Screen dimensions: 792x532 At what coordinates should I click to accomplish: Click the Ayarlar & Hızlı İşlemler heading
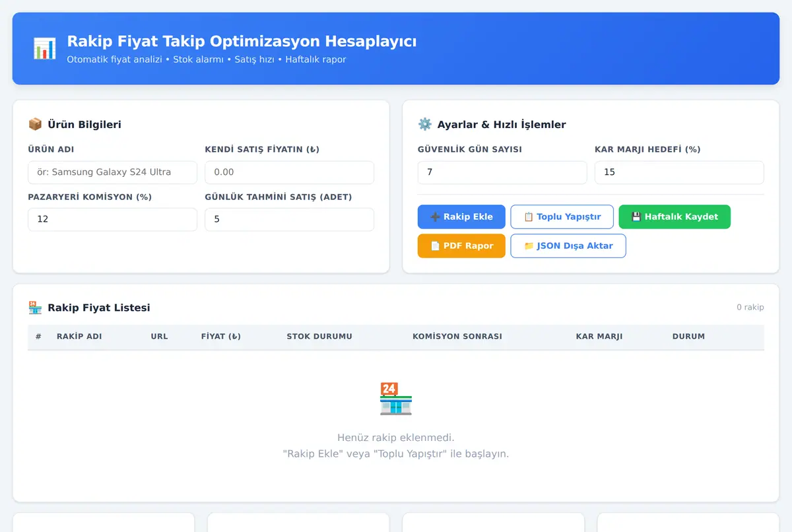click(502, 124)
